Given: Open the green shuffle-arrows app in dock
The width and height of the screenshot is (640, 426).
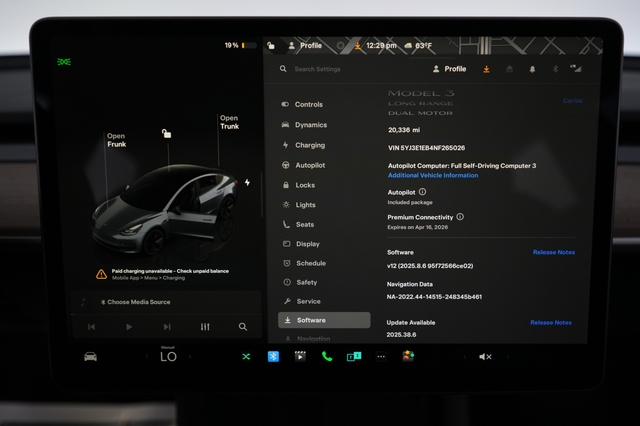Looking at the screenshot, I should tap(246, 357).
